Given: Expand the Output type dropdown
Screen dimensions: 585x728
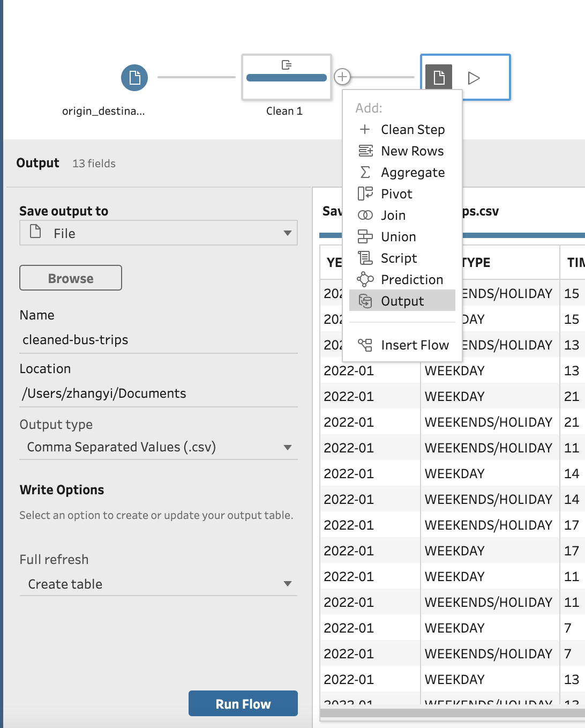Looking at the screenshot, I should point(159,447).
